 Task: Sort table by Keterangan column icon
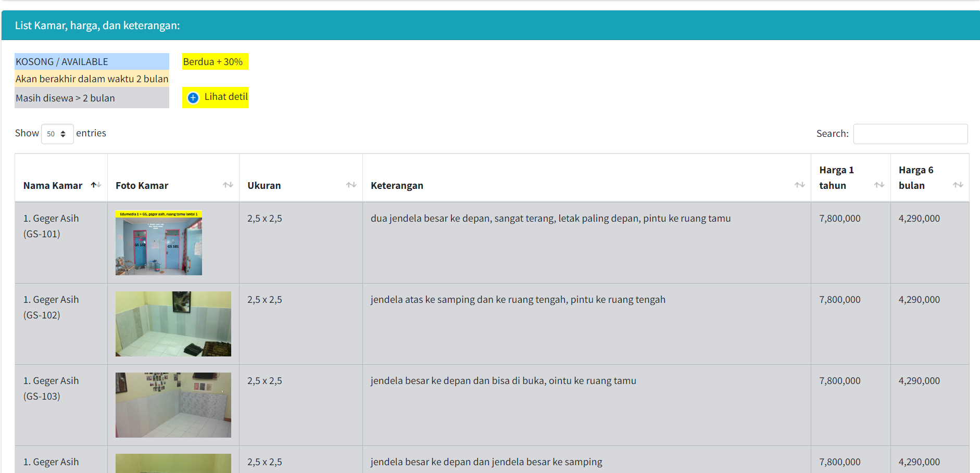click(799, 185)
